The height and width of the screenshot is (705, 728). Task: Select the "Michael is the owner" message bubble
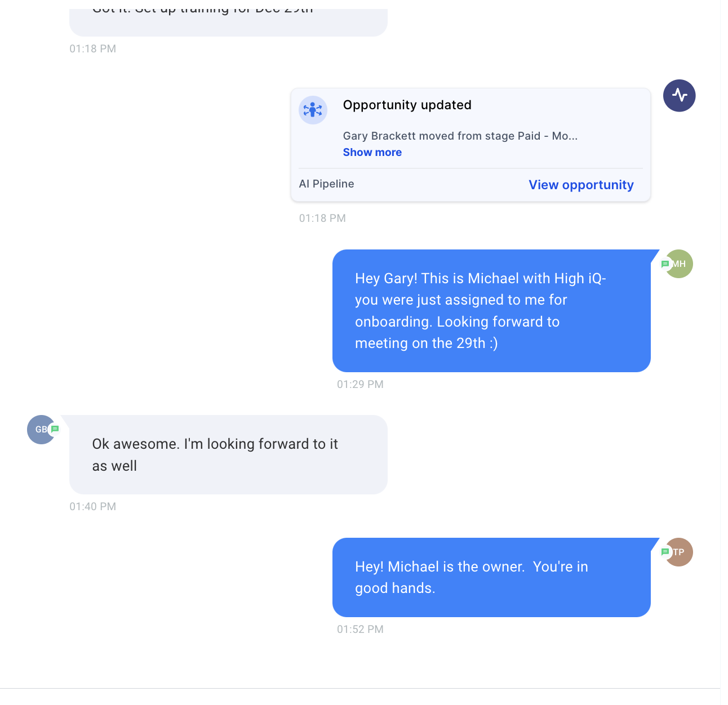(x=491, y=578)
